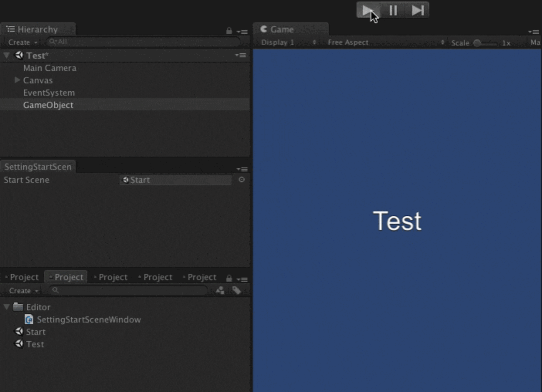Viewport: 542px width, 392px height.
Task: Open the SettingStartScene window options menu
Action: pyautogui.click(x=242, y=169)
